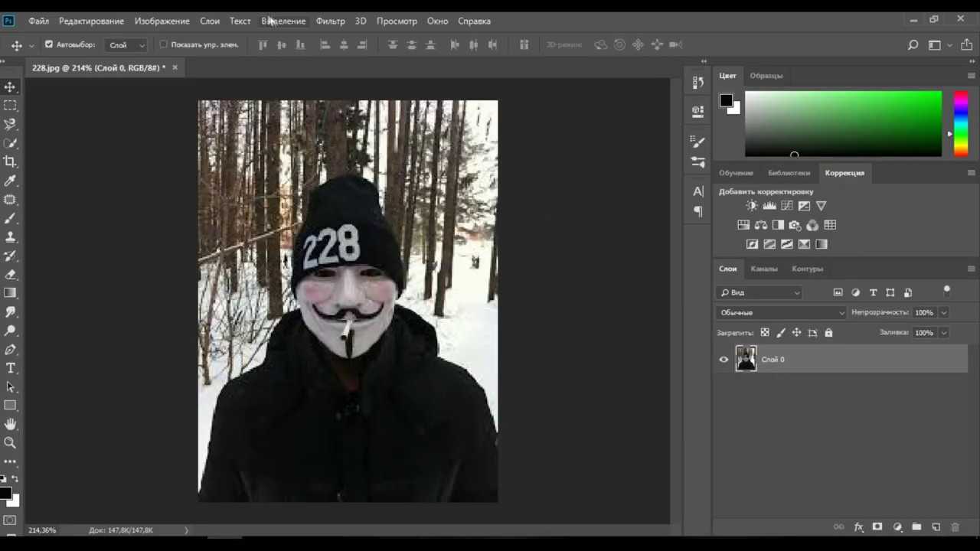Screen dimensions: 980x551
Task: Select the Crop tool
Action: (10, 161)
